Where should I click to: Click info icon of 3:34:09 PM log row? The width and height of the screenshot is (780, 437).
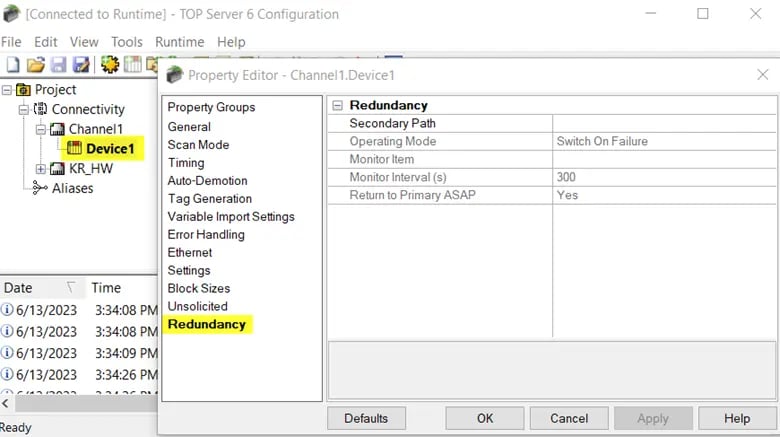7,352
